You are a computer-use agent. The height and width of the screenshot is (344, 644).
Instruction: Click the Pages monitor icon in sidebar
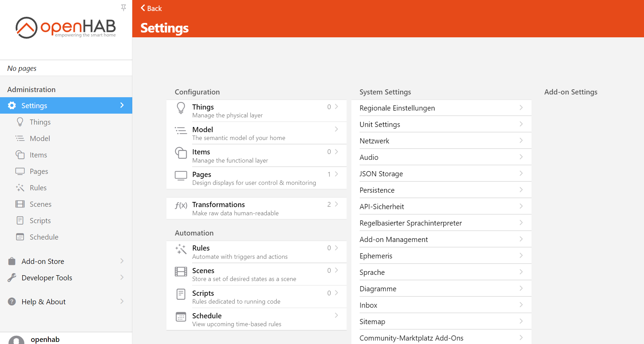pos(20,171)
